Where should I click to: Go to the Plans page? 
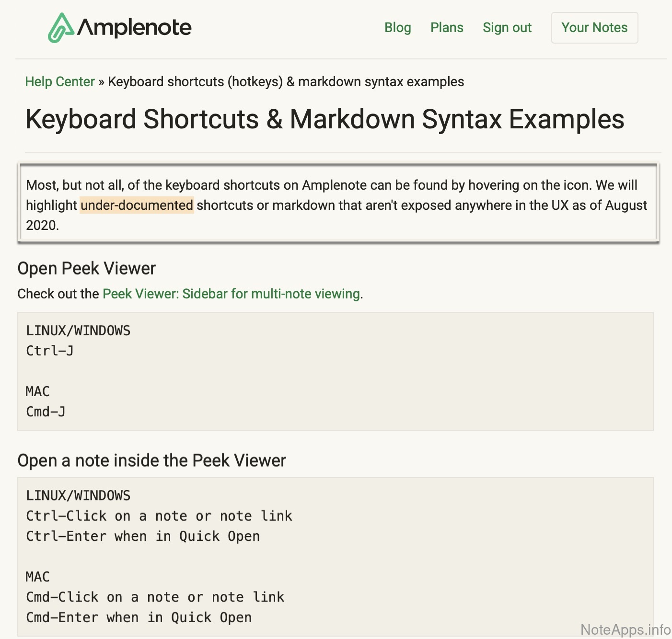[447, 28]
